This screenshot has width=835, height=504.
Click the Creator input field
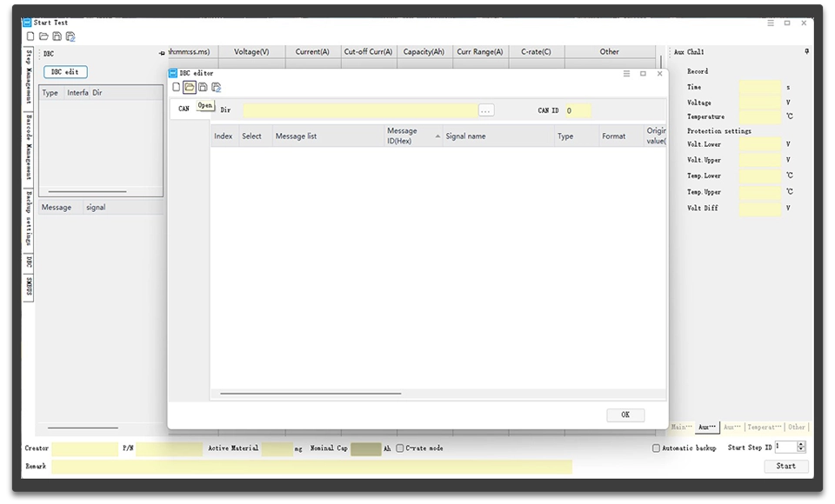coord(84,448)
